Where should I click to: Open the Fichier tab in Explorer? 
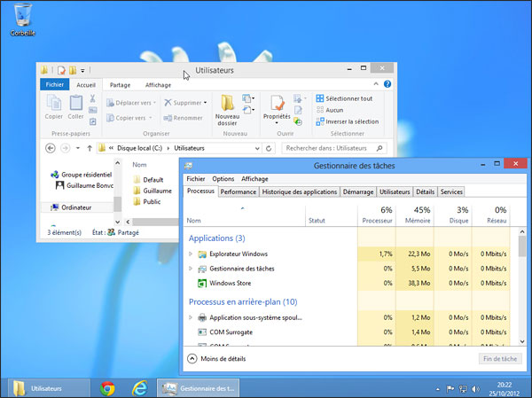point(55,84)
